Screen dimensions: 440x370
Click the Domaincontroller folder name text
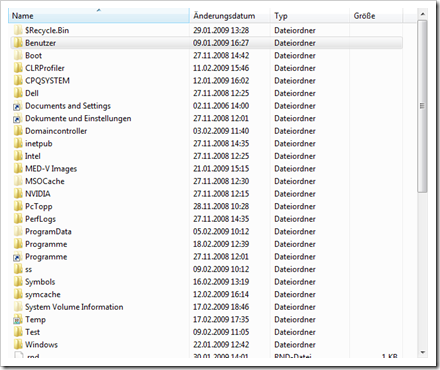(x=56, y=131)
